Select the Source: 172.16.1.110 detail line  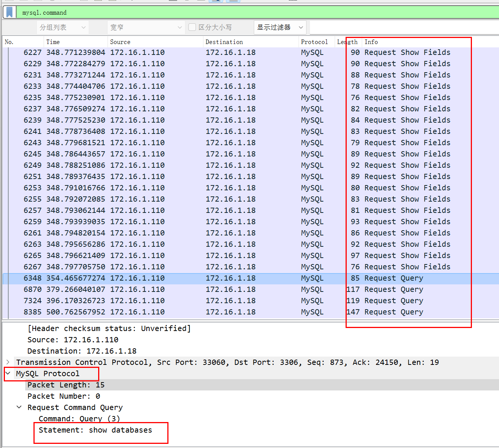point(73,340)
